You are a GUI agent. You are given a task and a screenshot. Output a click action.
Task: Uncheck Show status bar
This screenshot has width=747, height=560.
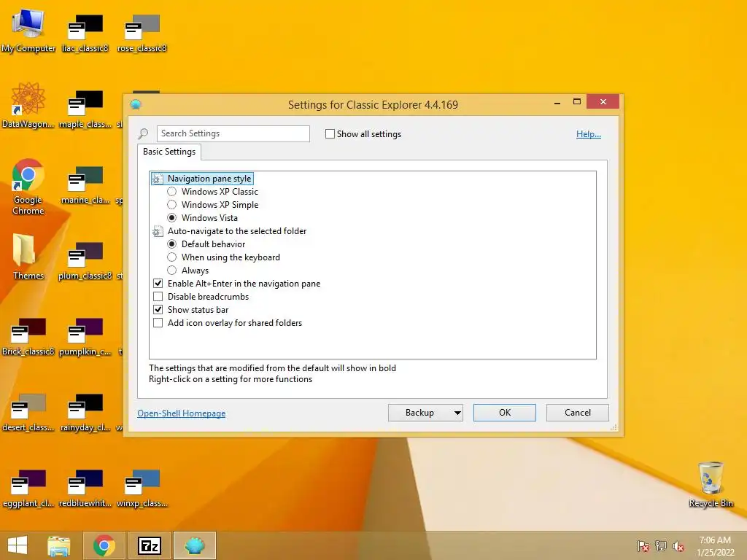click(x=158, y=309)
